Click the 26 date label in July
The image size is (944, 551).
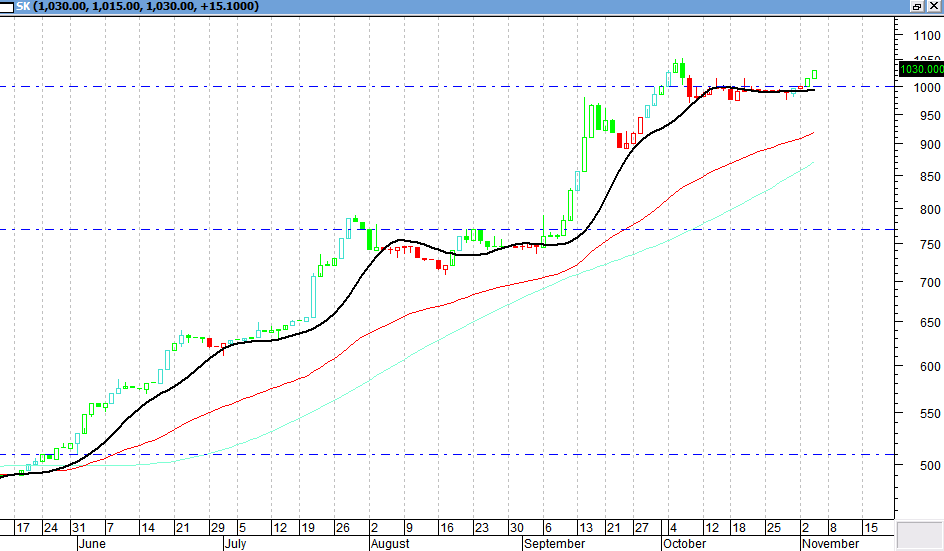click(343, 528)
